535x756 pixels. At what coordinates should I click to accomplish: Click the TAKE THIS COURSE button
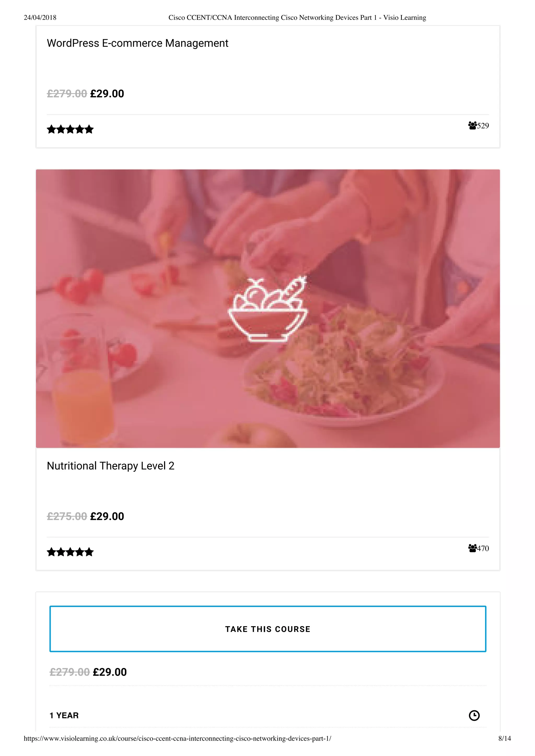point(268,629)
